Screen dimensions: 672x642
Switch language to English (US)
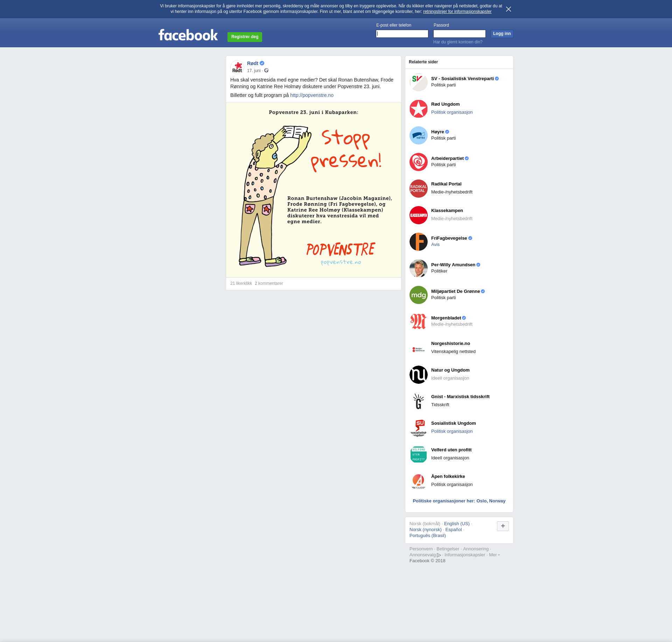tap(457, 524)
